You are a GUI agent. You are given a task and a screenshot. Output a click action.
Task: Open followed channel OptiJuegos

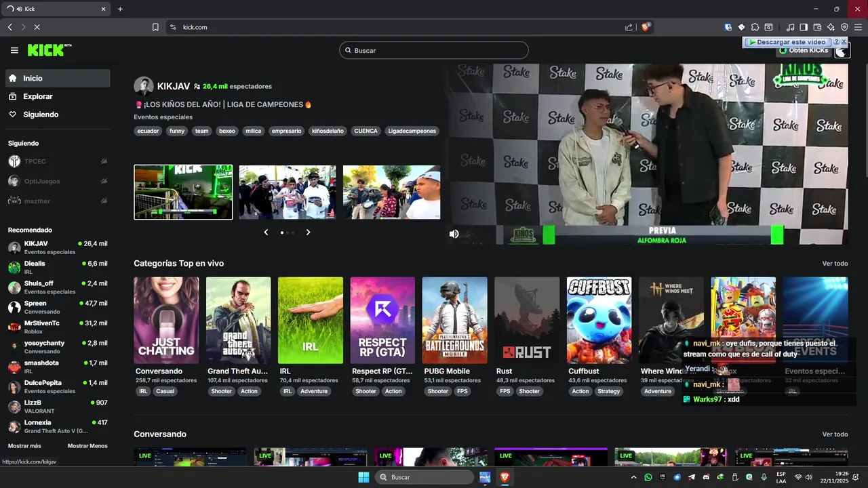point(58,181)
